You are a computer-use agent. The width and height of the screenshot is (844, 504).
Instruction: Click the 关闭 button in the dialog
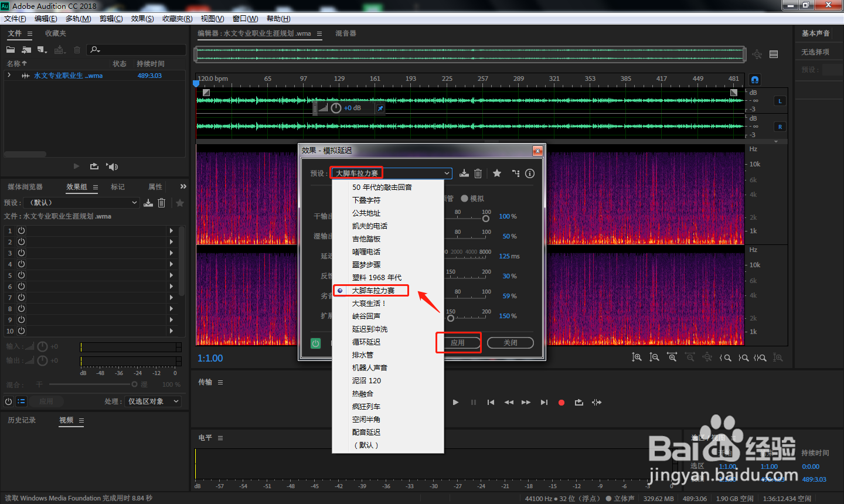pos(511,343)
